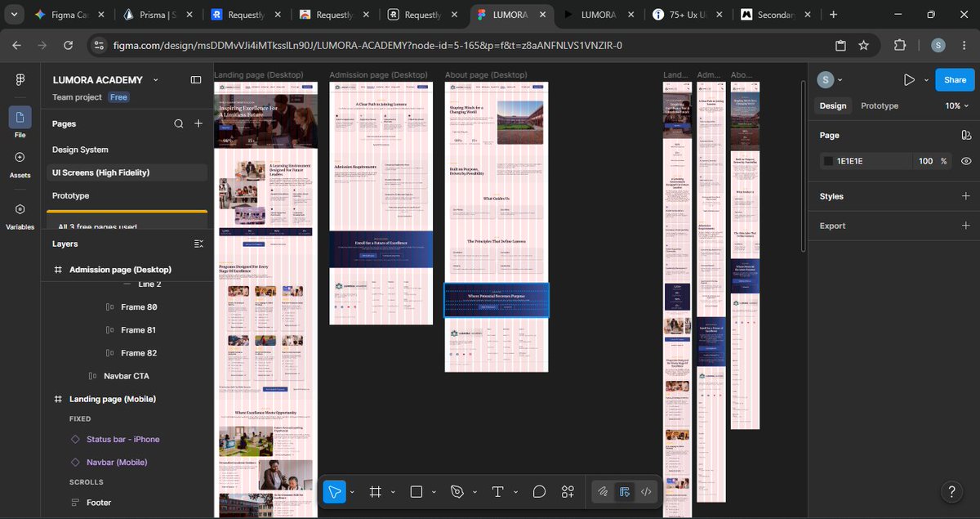Open the Pen tool options chevron
The width and height of the screenshot is (980, 519).
pyautogui.click(x=474, y=492)
